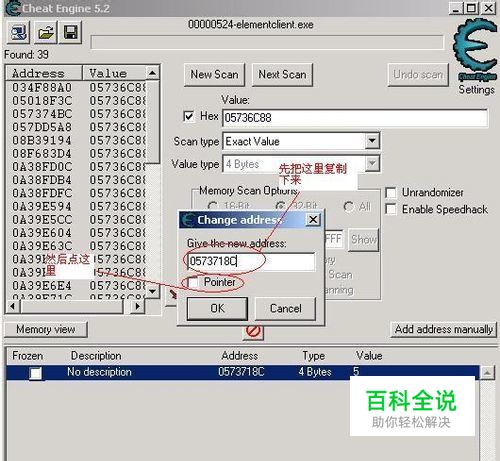Click the Address column header in results
This screenshot has width=500, height=461.
44,73
